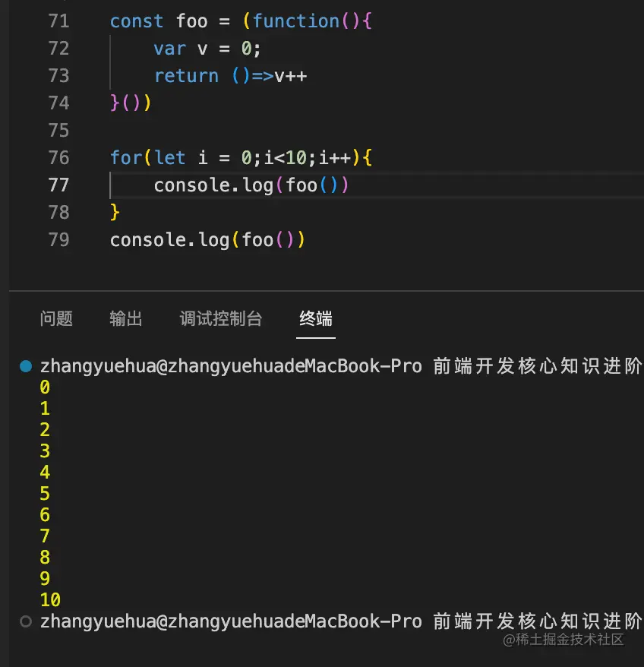Click the first terminal prompt 'zhangyuehua@zhangyuehuadeMacBook-Pro'
This screenshot has width=644, height=667.
[x=231, y=366]
